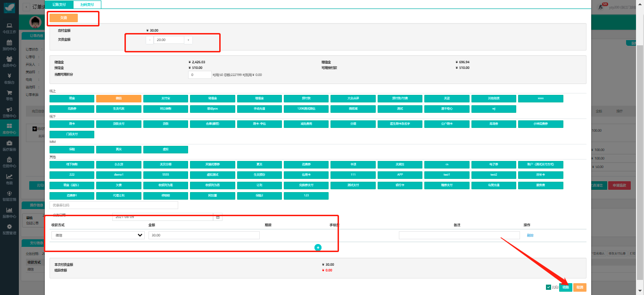The height and width of the screenshot is (295, 644).
Task: Open 零售 shopping cart in sidebar
Action: click(9, 95)
